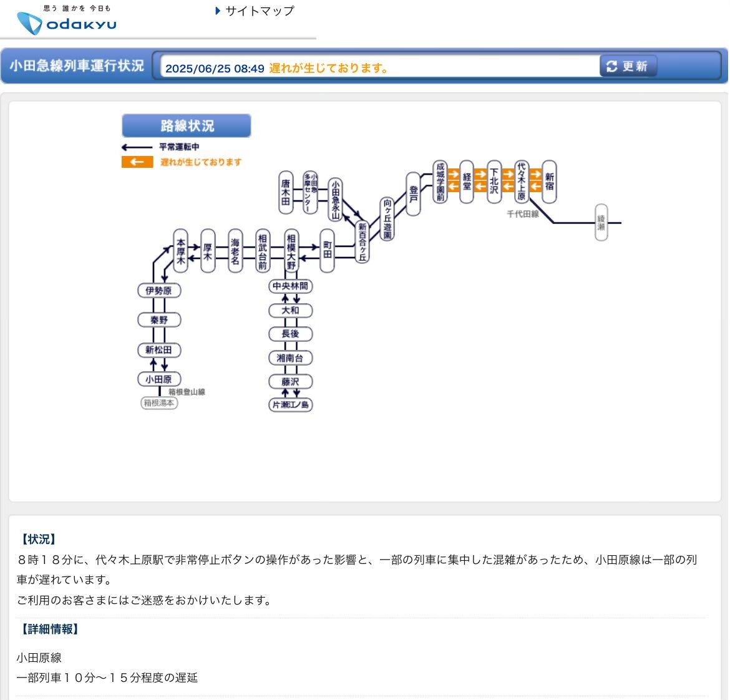Click the orange delay legend swatch
This screenshot has height=700, width=730.
point(137,162)
